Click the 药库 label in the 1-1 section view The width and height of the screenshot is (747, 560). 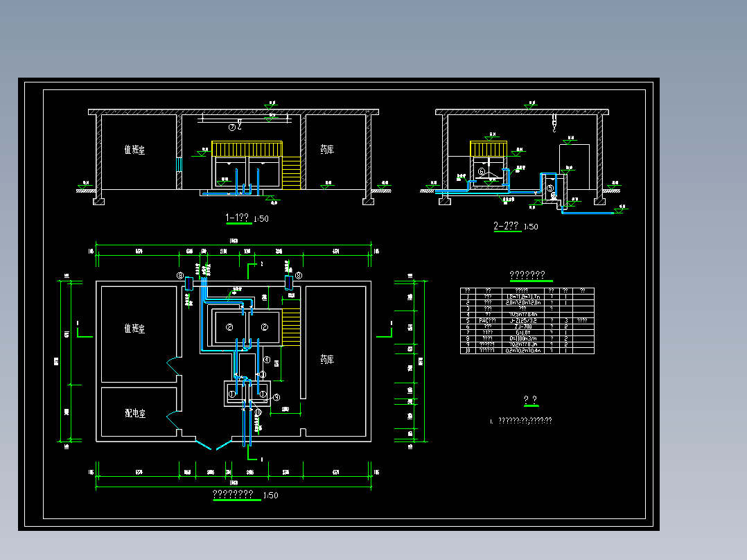pos(327,150)
